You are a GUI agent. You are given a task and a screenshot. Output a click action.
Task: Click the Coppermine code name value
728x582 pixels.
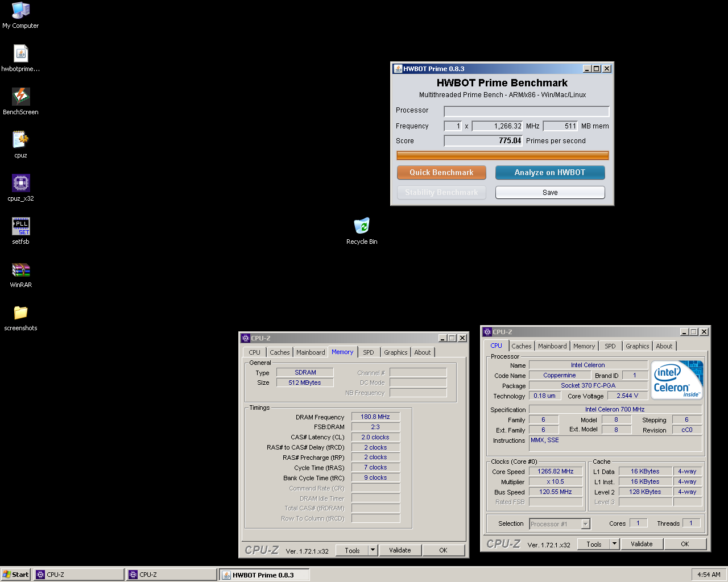click(x=560, y=375)
